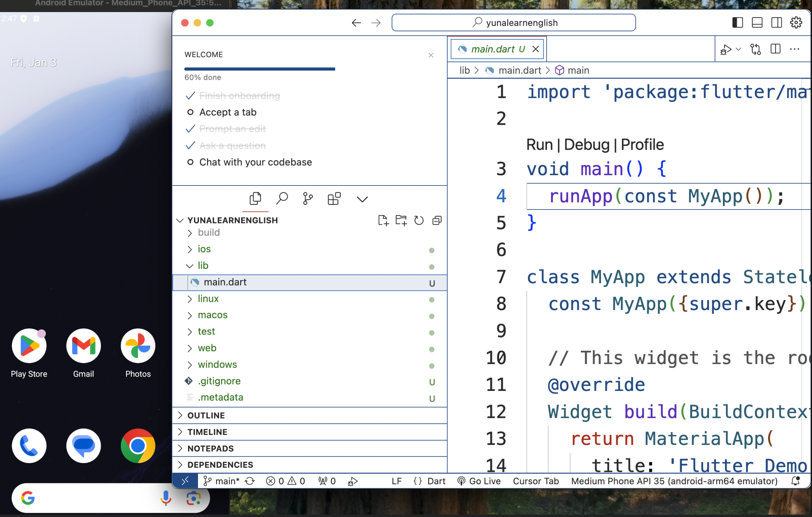Click the Run and Debug play icon
This screenshot has height=517, width=812.
pos(726,49)
